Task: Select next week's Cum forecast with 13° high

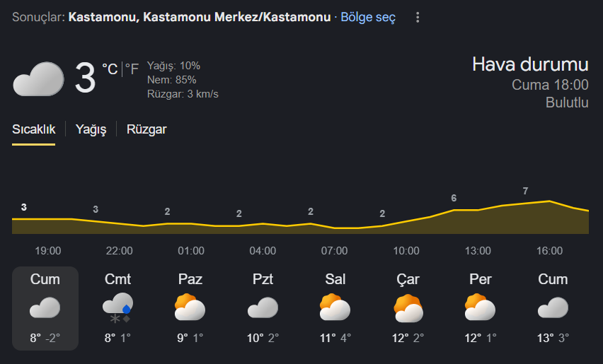Action: point(553,308)
